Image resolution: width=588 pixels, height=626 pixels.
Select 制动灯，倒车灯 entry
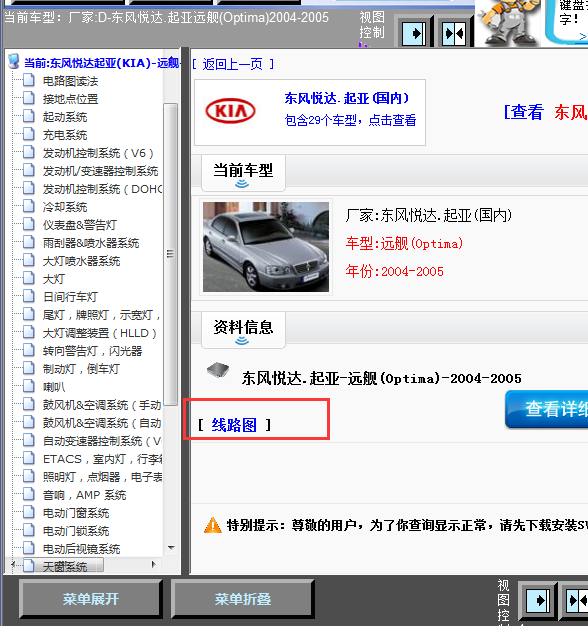(81, 369)
